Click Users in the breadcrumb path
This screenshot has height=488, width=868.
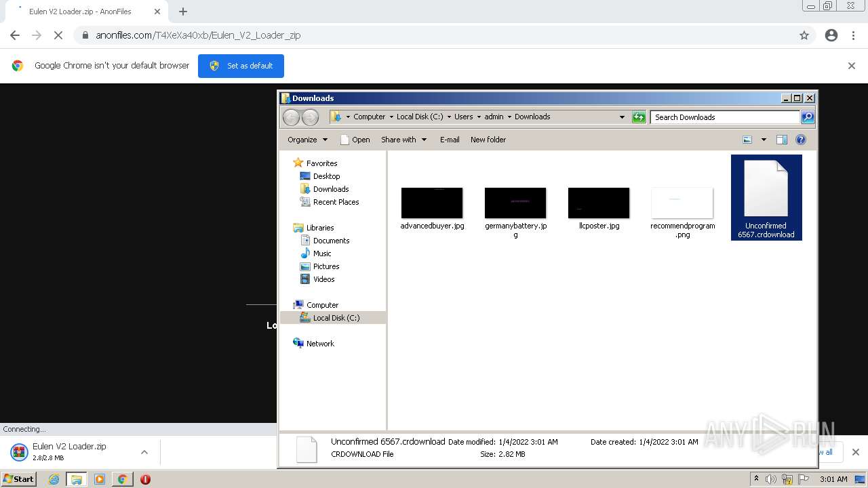tap(463, 117)
